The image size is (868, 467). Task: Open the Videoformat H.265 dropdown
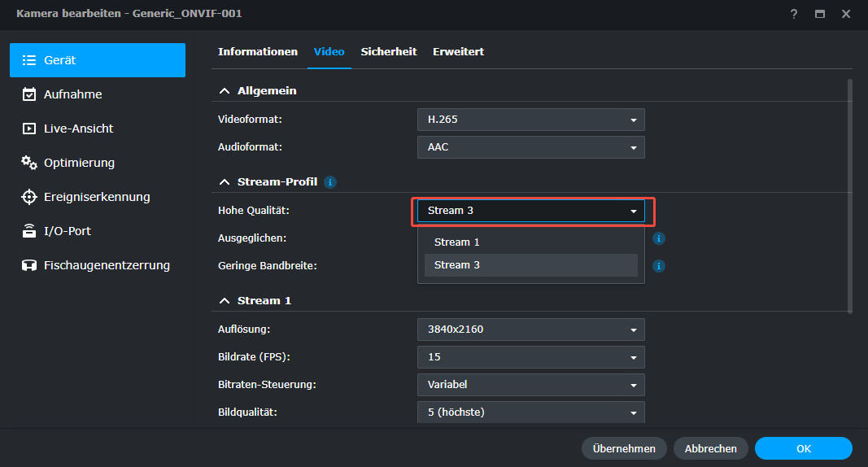click(x=531, y=120)
